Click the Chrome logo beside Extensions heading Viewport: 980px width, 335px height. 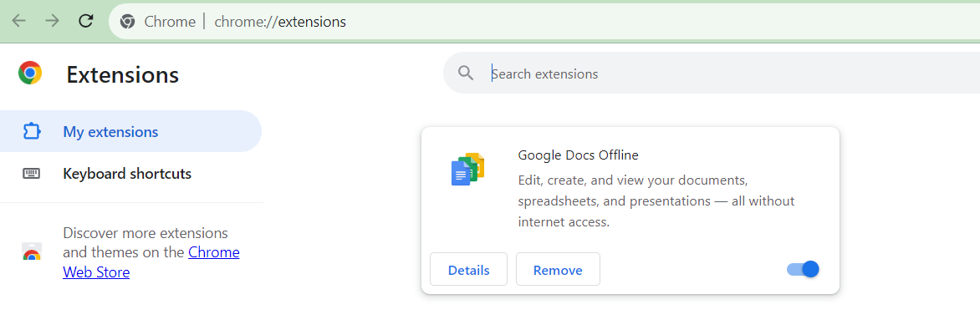pyautogui.click(x=30, y=74)
